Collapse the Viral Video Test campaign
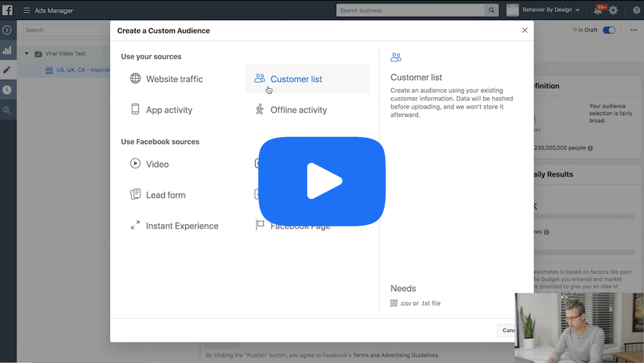The height and width of the screenshot is (363, 644). point(27,54)
